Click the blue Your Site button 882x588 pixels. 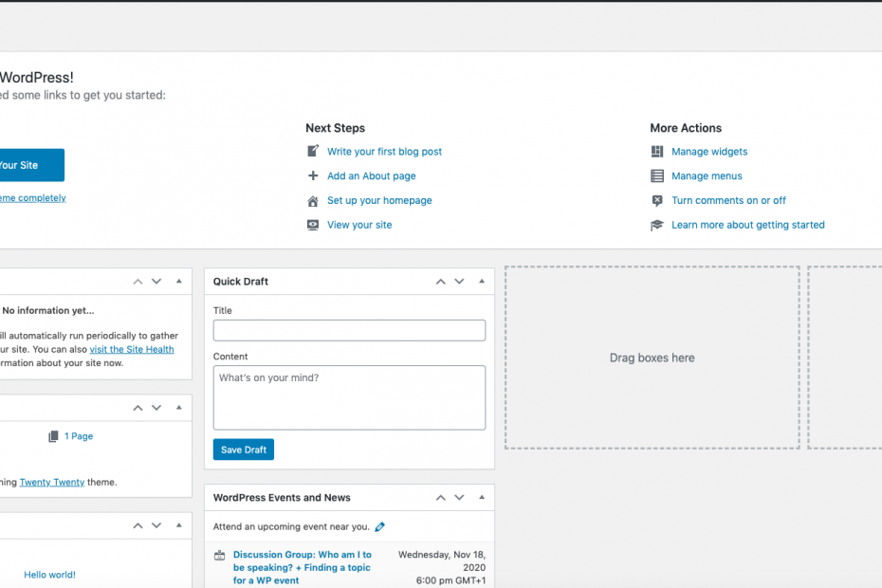point(32,165)
